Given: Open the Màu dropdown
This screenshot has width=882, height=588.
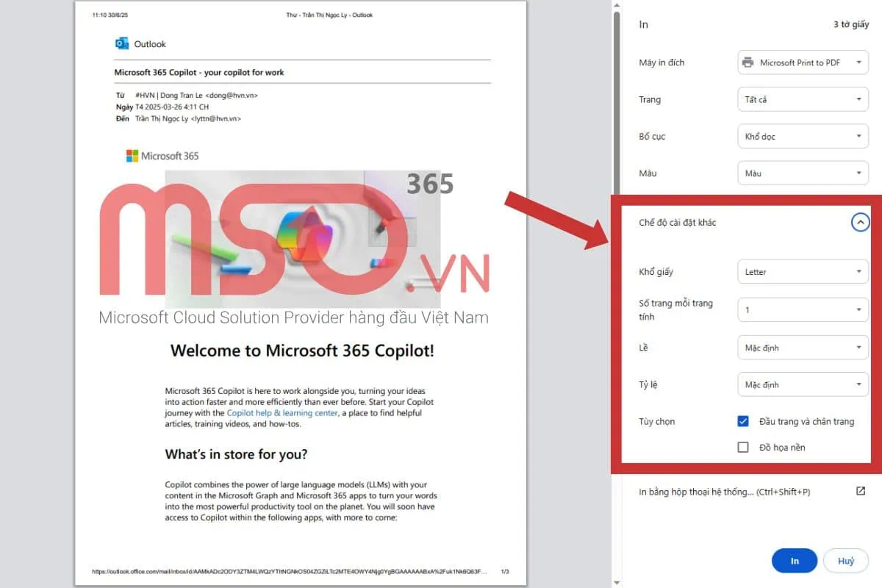Looking at the screenshot, I should pos(803,173).
